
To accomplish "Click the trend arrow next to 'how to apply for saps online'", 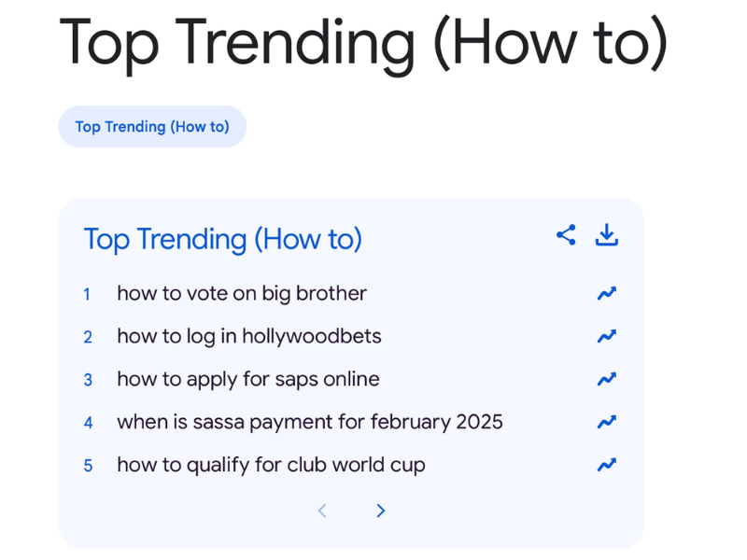I will pos(606,379).
